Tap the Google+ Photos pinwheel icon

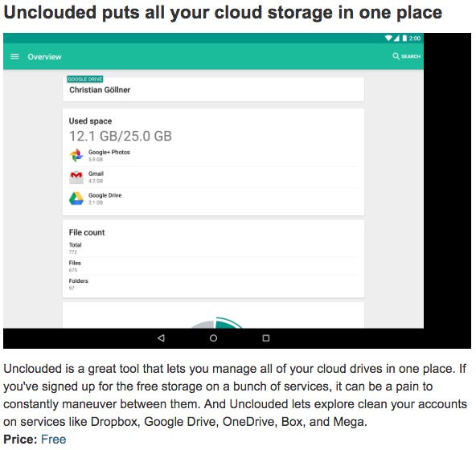[x=76, y=155]
